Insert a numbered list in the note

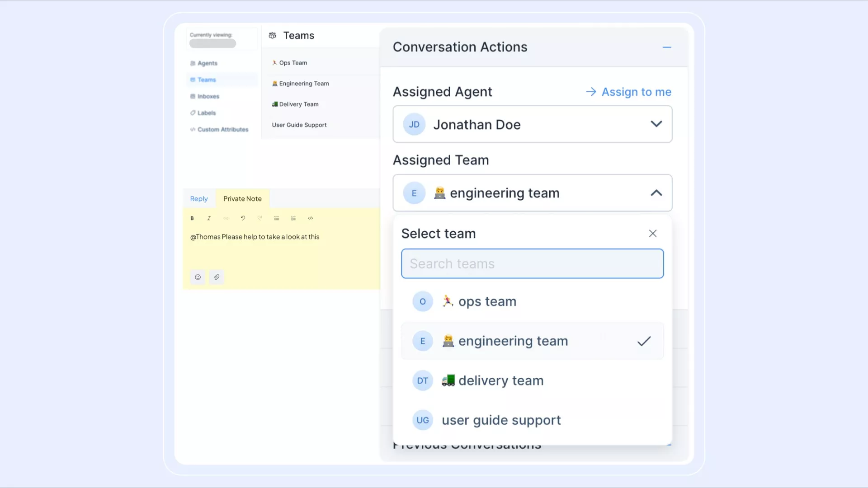pos(293,218)
